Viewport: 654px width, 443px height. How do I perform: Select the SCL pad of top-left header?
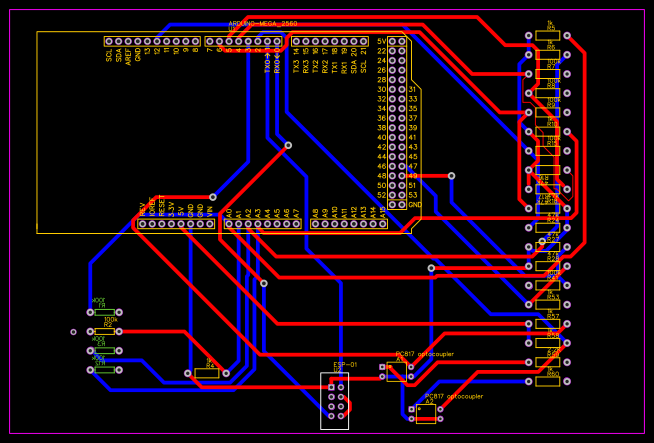(x=109, y=41)
